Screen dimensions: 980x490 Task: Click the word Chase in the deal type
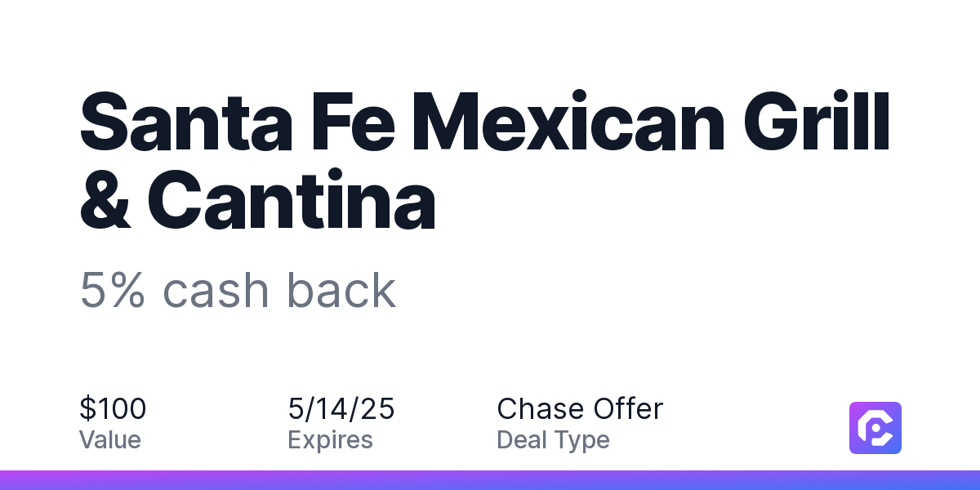[x=541, y=408]
